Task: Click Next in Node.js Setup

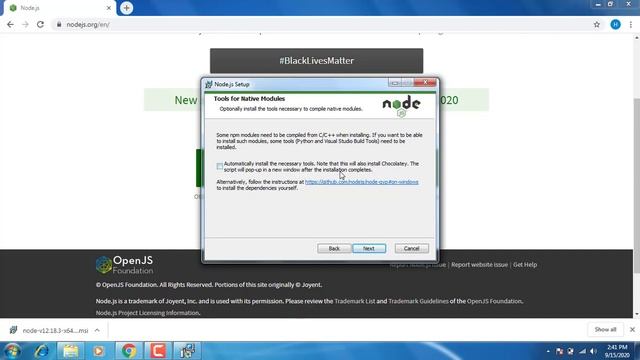Action: (369, 248)
